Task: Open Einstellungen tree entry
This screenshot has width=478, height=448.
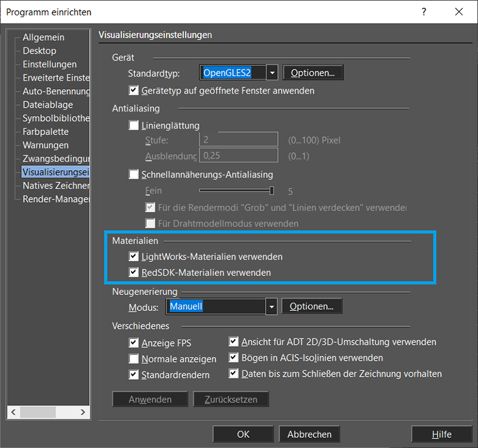Action: click(x=50, y=64)
